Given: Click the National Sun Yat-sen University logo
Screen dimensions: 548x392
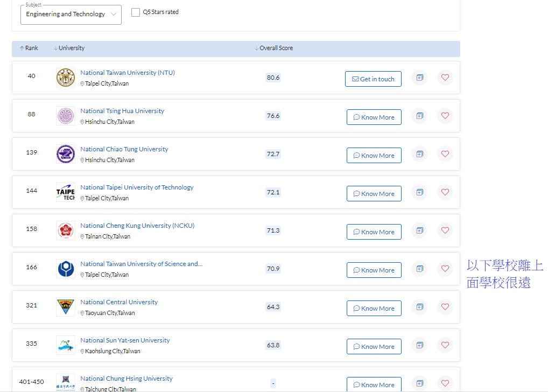Looking at the screenshot, I should 66,345.
